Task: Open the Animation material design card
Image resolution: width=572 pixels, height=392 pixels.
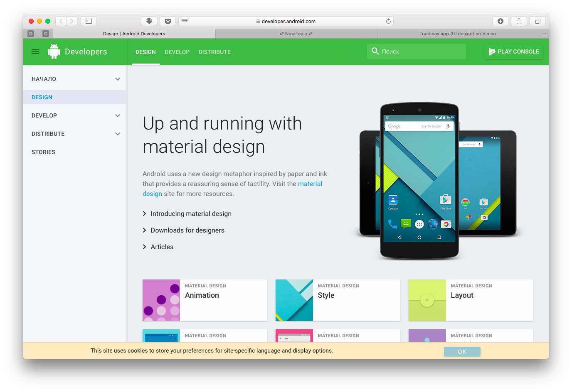Action: coord(205,300)
